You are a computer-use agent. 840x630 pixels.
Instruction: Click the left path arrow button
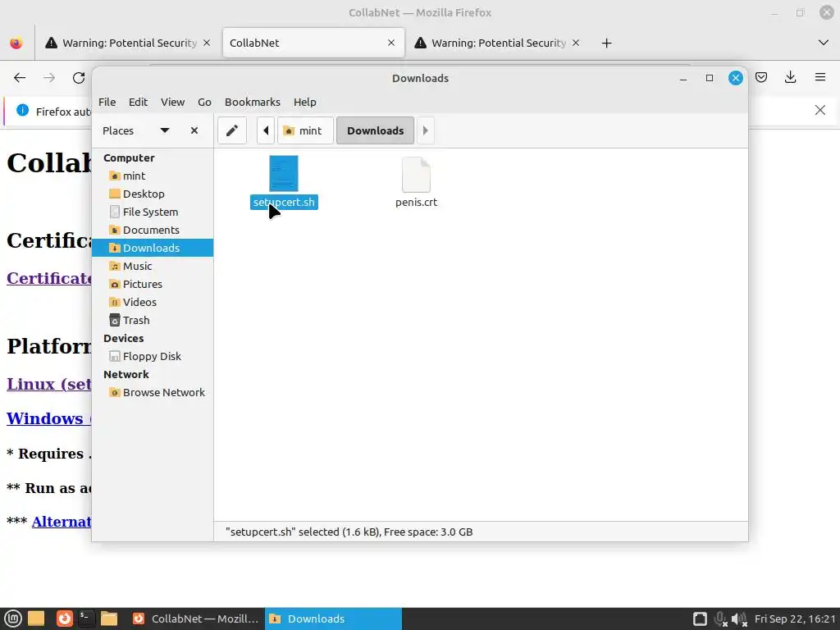(x=266, y=130)
